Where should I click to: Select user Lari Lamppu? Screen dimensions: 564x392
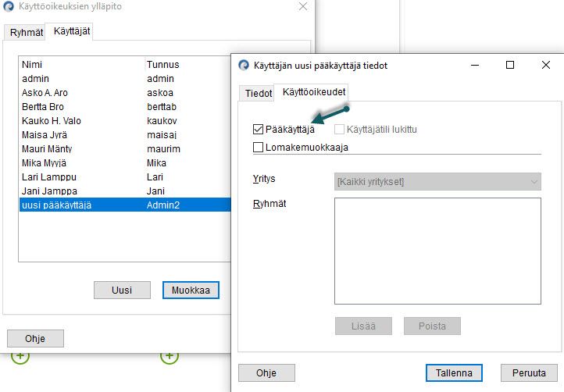pos(125,176)
